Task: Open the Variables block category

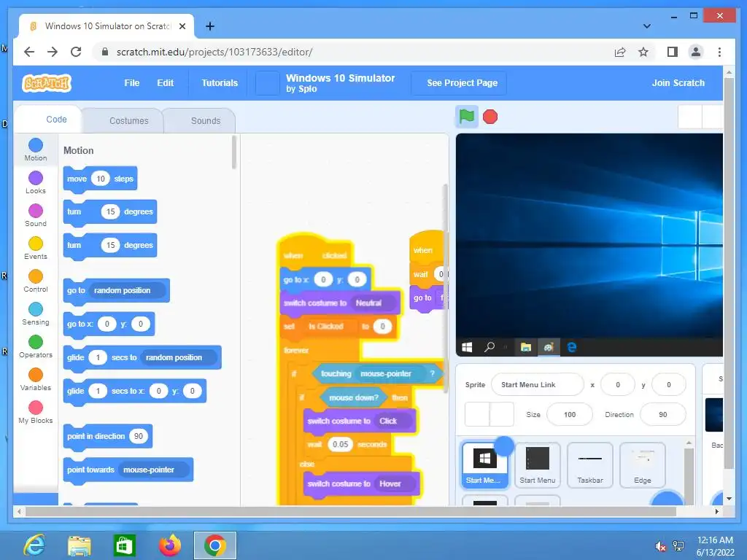Action: click(36, 379)
